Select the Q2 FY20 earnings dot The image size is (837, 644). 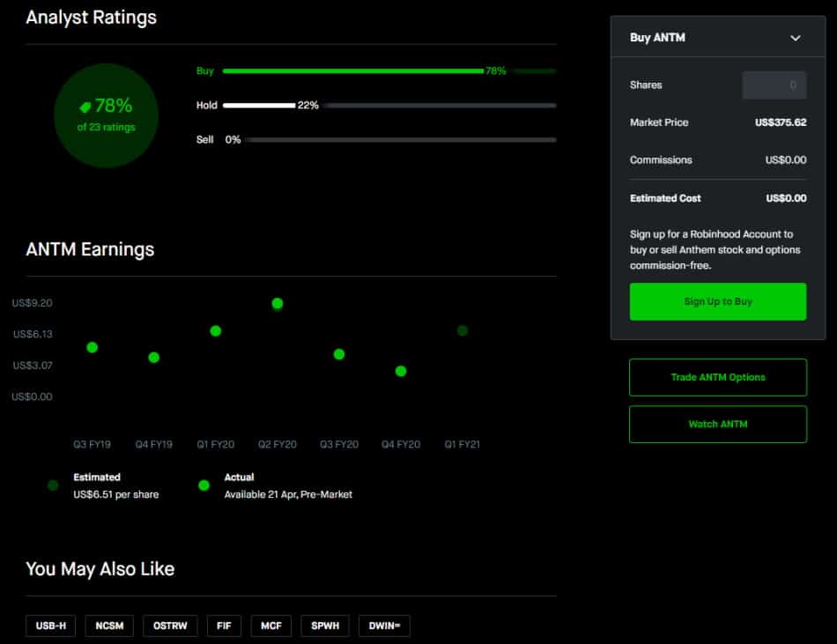277,304
